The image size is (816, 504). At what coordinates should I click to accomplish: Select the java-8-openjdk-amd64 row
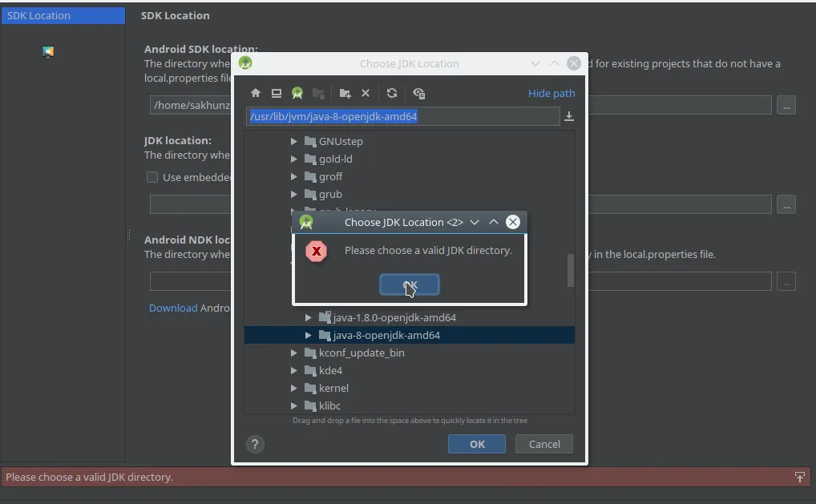410,336
